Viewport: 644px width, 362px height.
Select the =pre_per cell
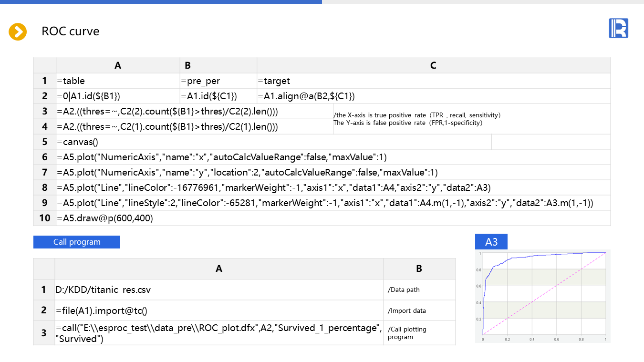218,81
